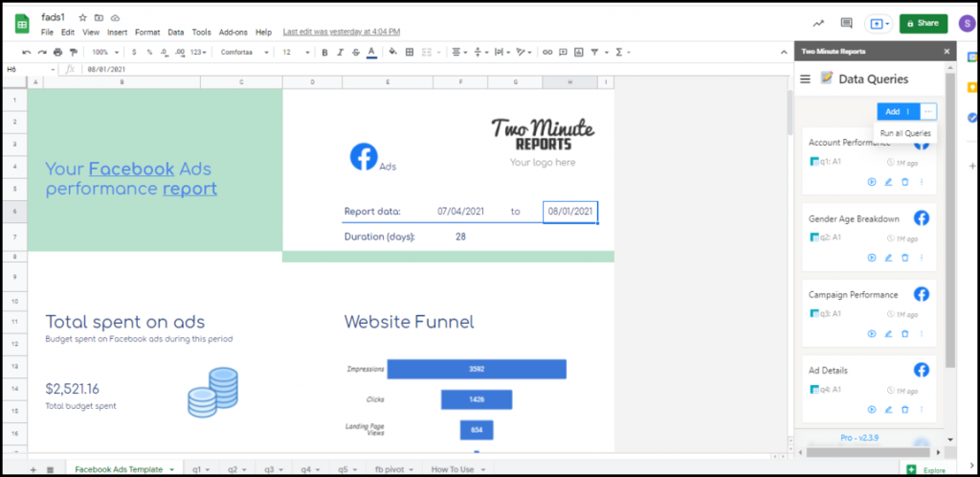Viewport: 980px width, 477px height.
Task: Toggle strikethrough formatting
Action: [356, 53]
